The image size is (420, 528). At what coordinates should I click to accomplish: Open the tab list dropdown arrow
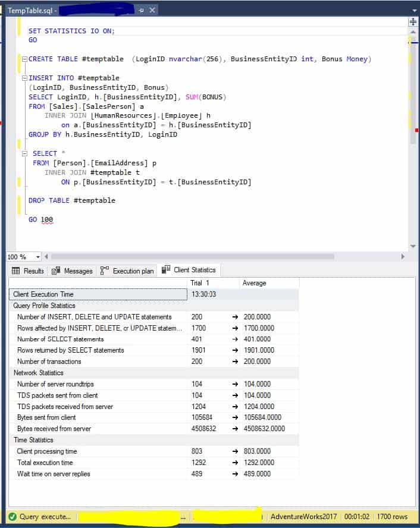415,11
